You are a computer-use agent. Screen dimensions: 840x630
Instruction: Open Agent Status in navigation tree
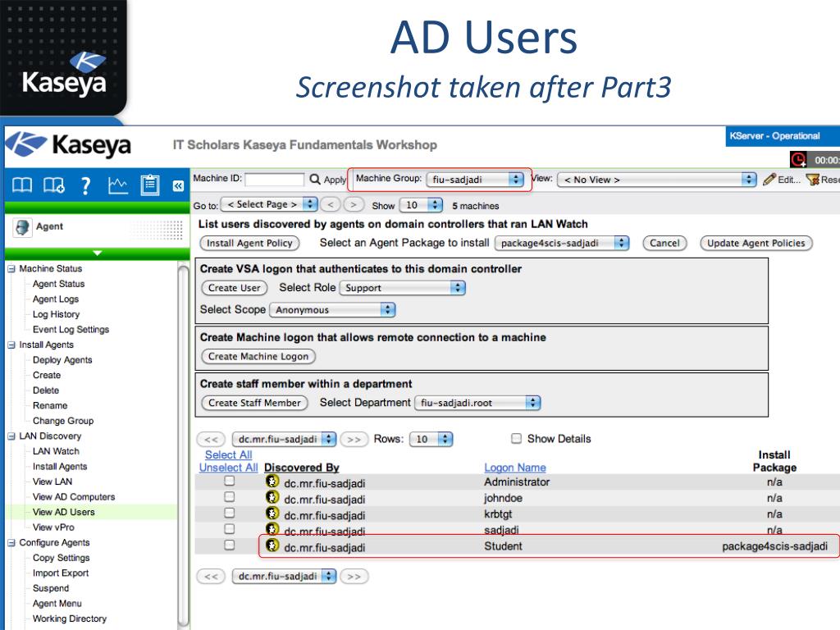point(58,284)
